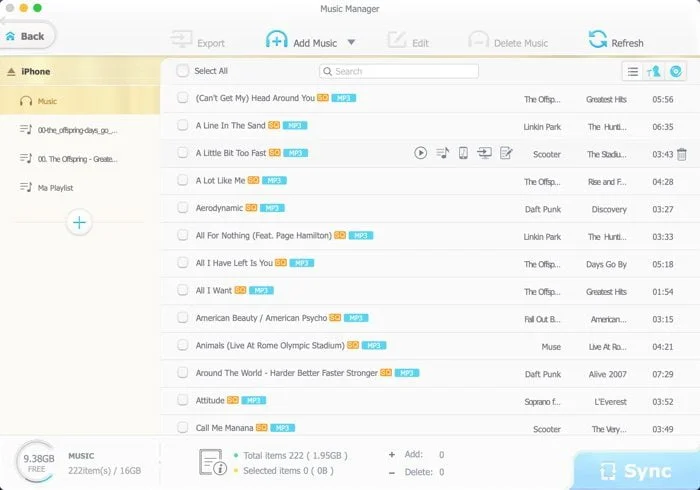Image resolution: width=700 pixels, height=490 pixels.
Task: Click the 222item(s) / 16GB label
Action: 104,471
